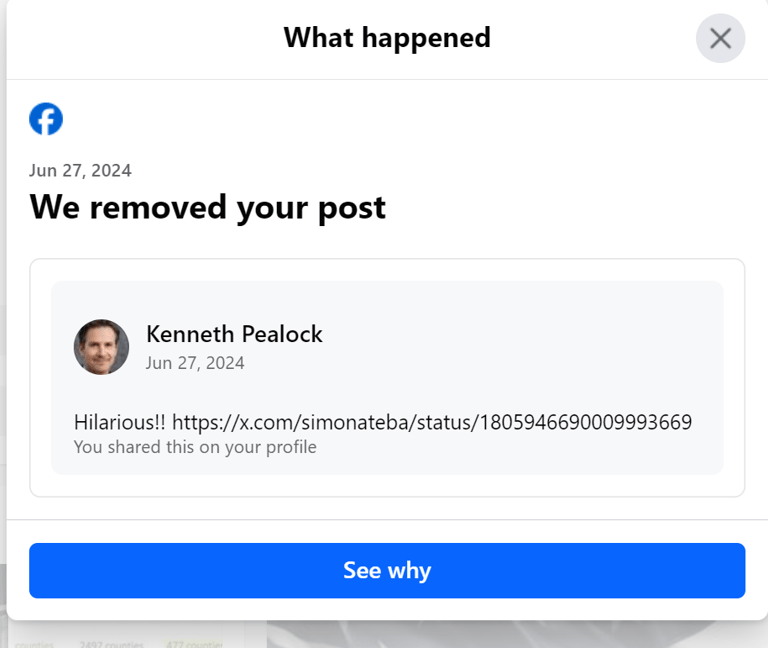This screenshot has height=648, width=768.
Task: Click the We removed your post heading
Action: click(208, 207)
